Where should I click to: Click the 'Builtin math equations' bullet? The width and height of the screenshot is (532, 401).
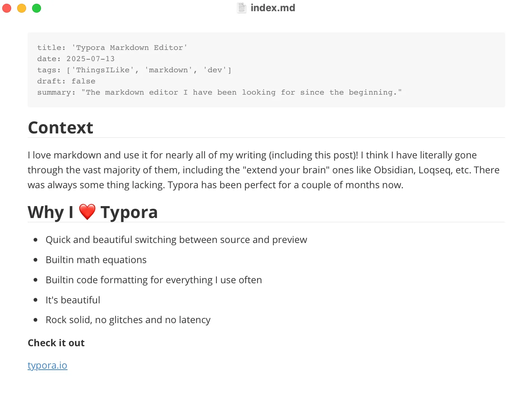(x=96, y=260)
